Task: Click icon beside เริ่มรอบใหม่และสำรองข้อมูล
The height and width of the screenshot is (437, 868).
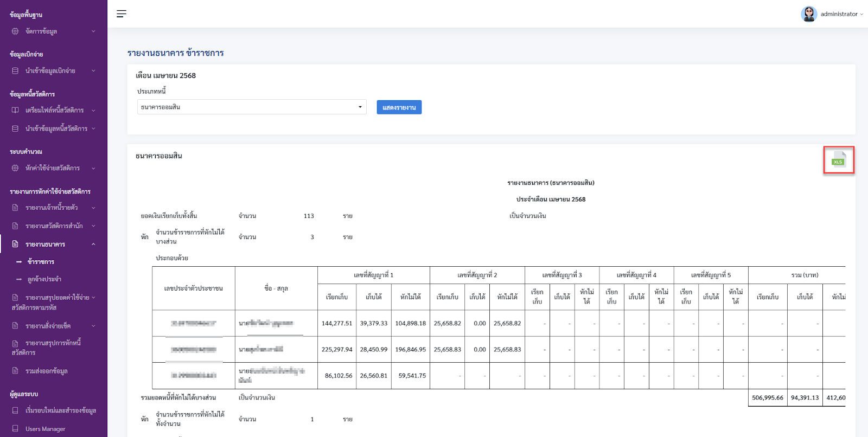Action: point(15,411)
